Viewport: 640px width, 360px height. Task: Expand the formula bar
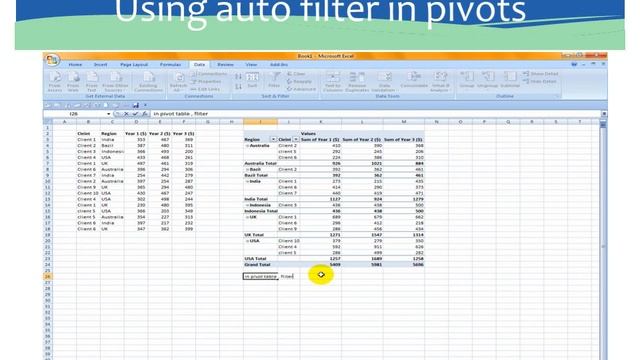pos(604,114)
